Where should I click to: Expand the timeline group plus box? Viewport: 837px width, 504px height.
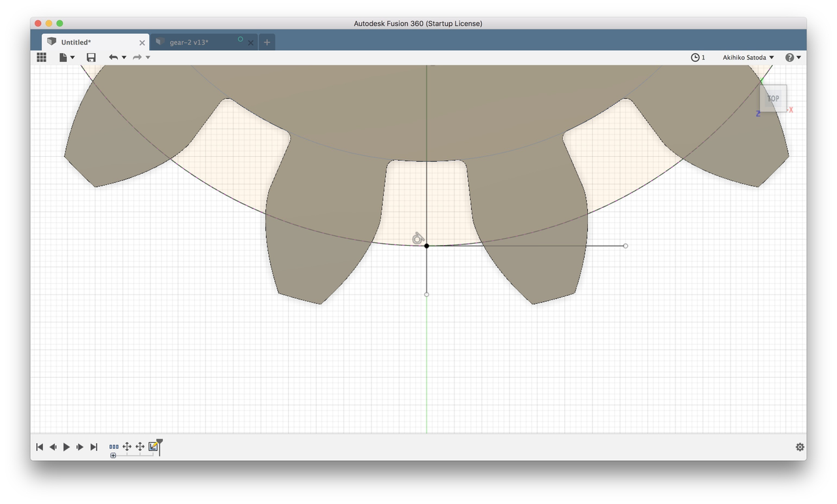(x=113, y=455)
